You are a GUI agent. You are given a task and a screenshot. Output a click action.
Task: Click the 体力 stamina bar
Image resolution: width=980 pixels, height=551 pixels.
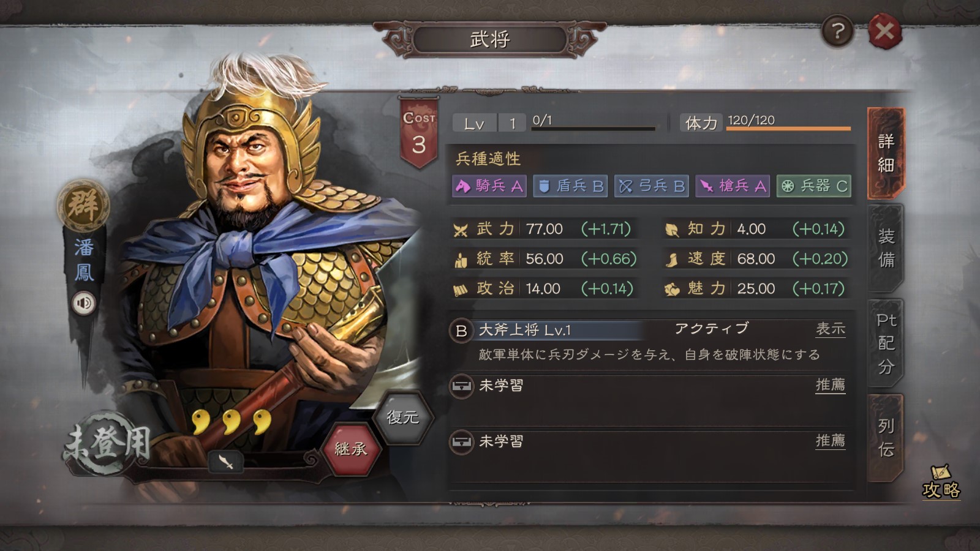[x=788, y=128]
